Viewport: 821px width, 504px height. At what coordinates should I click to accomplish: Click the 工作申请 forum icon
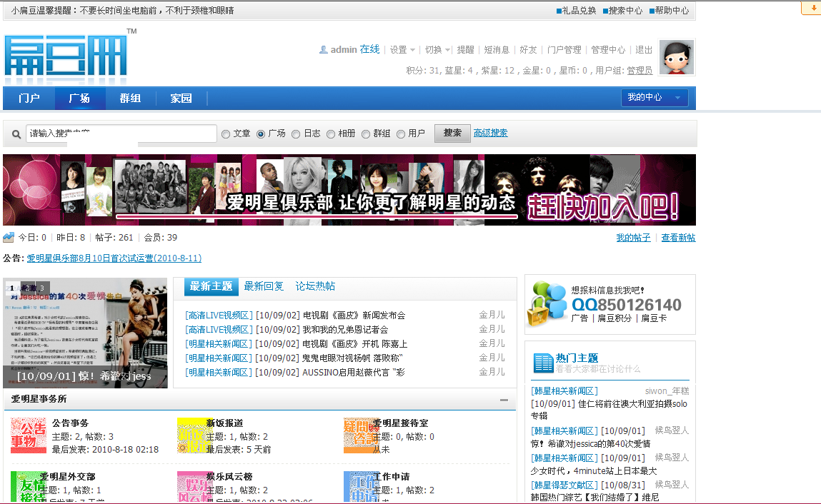point(361,487)
